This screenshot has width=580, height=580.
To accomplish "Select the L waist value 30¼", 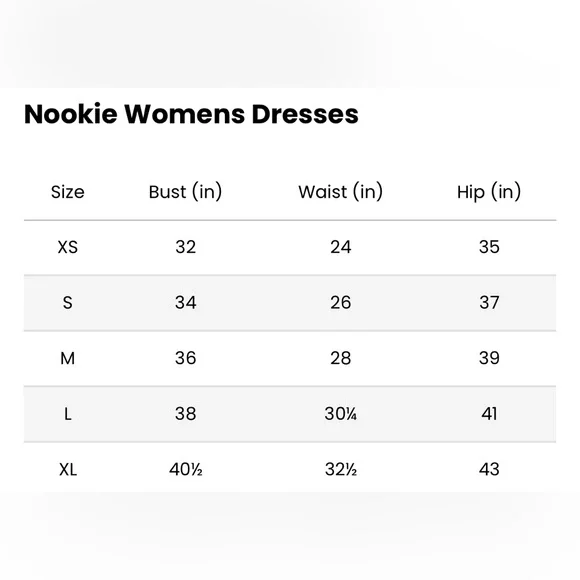I will click(x=341, y=414).
